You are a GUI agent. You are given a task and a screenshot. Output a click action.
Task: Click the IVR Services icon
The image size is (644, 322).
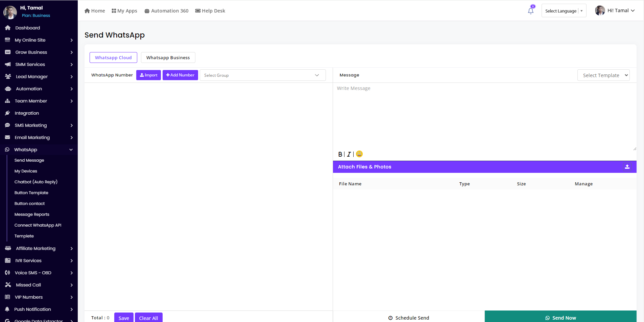click(x=8, y=260)
